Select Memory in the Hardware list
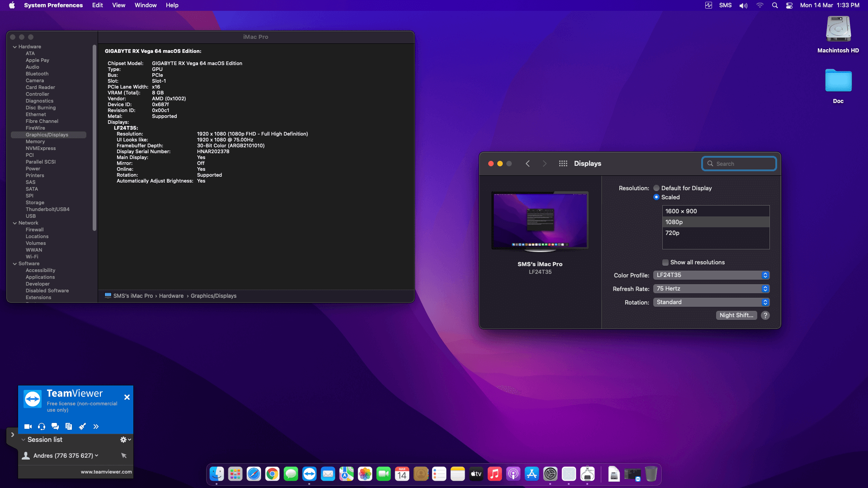Screen dimensions: 868x488 coord(35,142)
